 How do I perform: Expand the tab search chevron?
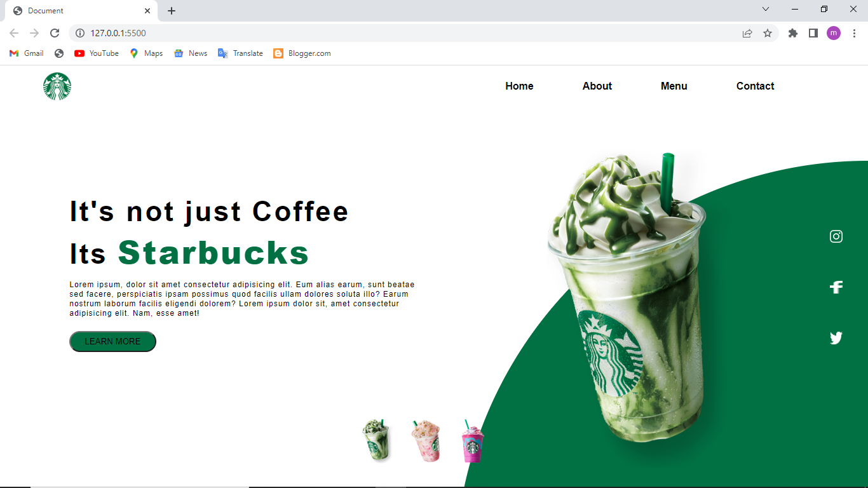pos(766,9)
